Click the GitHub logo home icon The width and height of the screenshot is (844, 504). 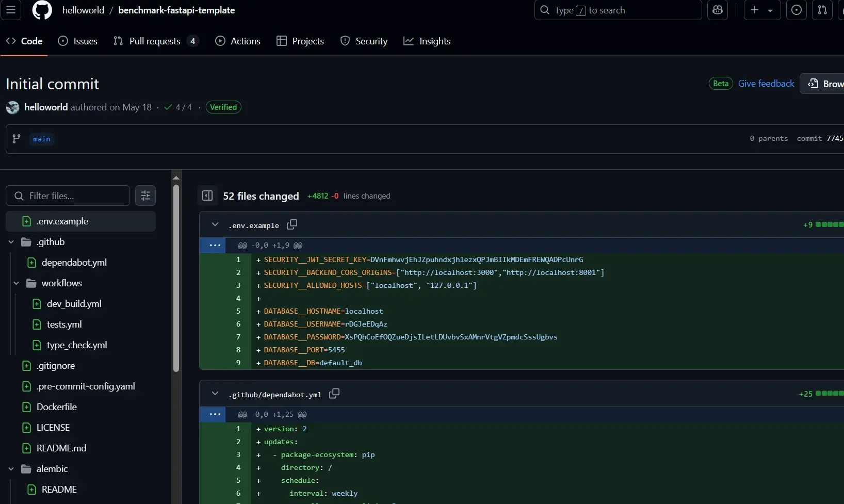click(x=42, y=10)
